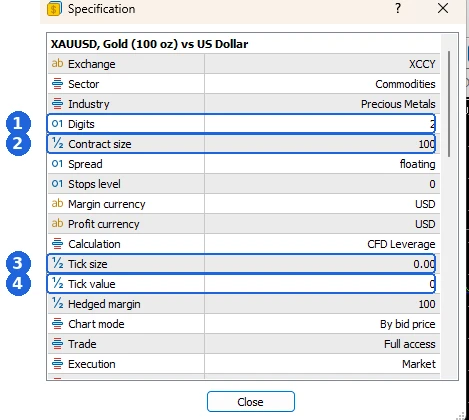This screenshot has height=420, width=469.
Task: Click the Profit currency row icon
Action: [57, 223]
